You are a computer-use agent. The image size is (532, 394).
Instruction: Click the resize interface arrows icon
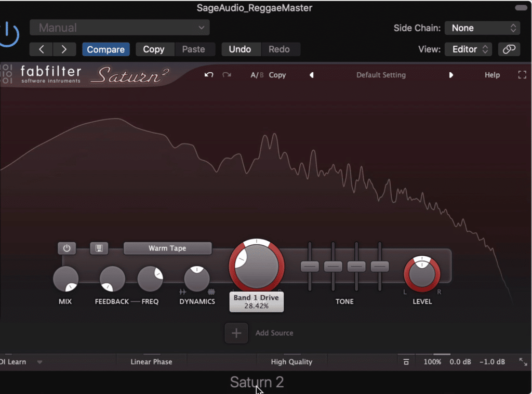pyautogui.click(x=523, y=362)
